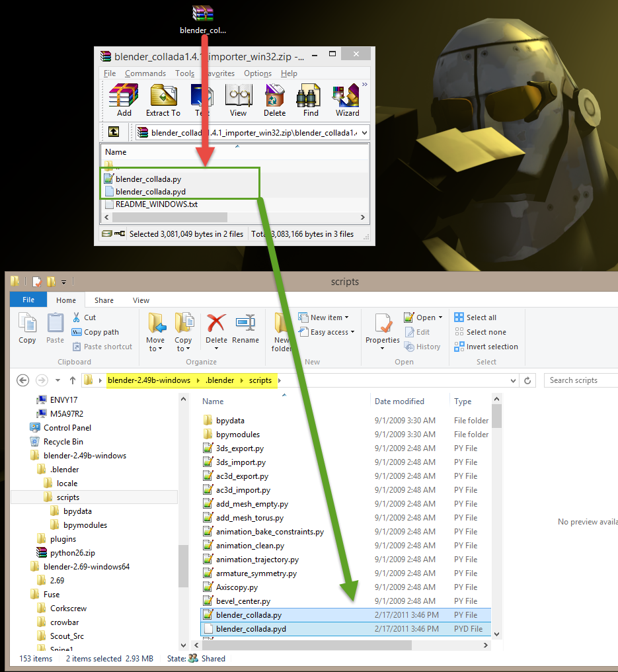
Task: Switch to the View ribbon tab
Action: point(141,300)
